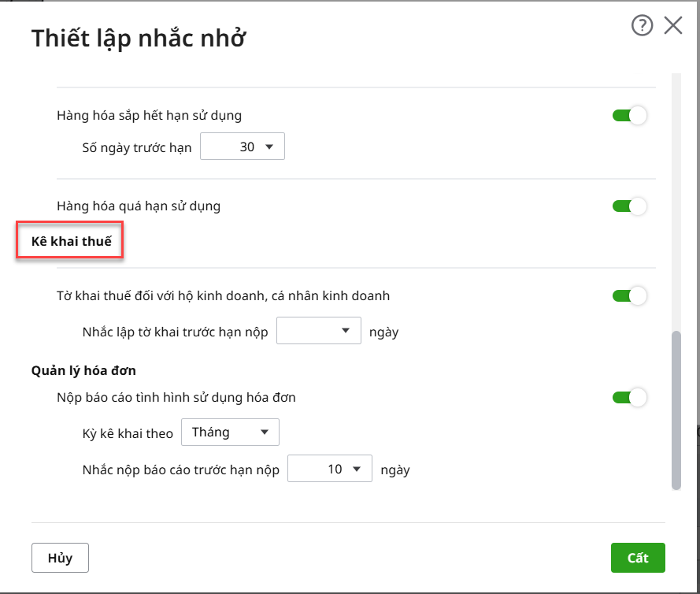Open the Nhắc lập tờ khai trước hạn nộp dropdown arrow

click(x=346, y=332)
